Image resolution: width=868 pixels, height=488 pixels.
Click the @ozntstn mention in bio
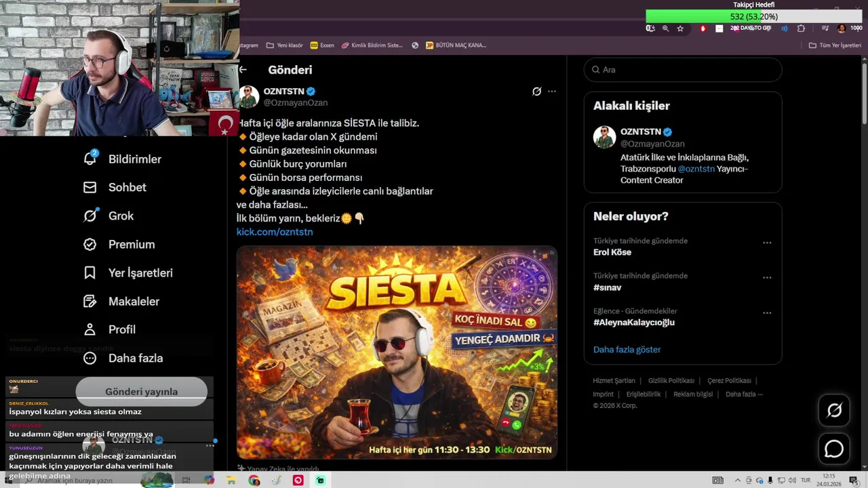point(696,169)
